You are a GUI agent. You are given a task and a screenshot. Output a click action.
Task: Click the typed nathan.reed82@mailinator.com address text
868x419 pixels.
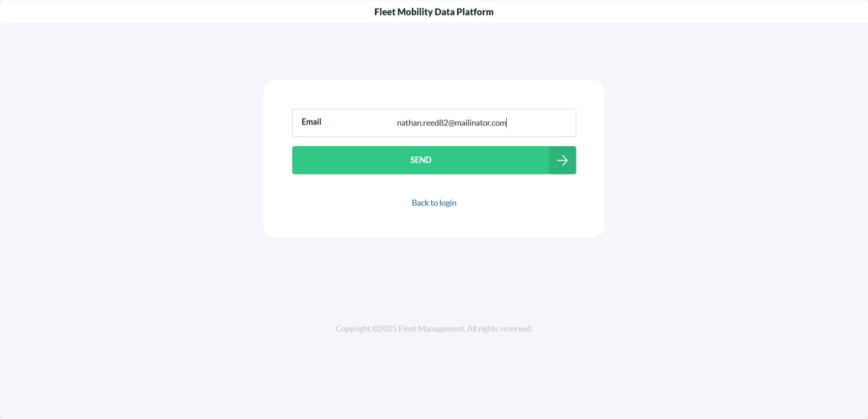(x=451, y=123)
